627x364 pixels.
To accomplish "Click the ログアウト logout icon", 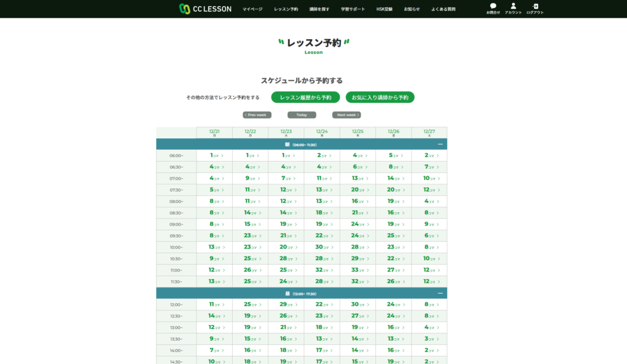I will (535, 8).
